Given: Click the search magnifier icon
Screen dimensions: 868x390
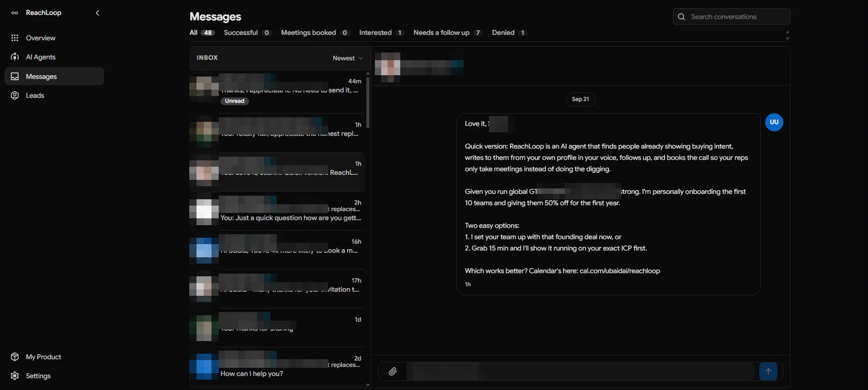Looking at the screenshot, I should (681, 17).
